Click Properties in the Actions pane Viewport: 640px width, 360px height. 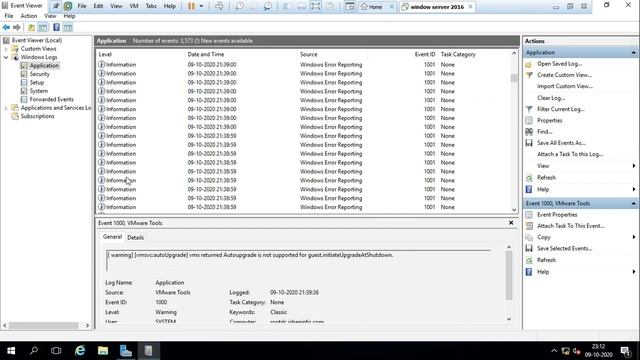549,120
